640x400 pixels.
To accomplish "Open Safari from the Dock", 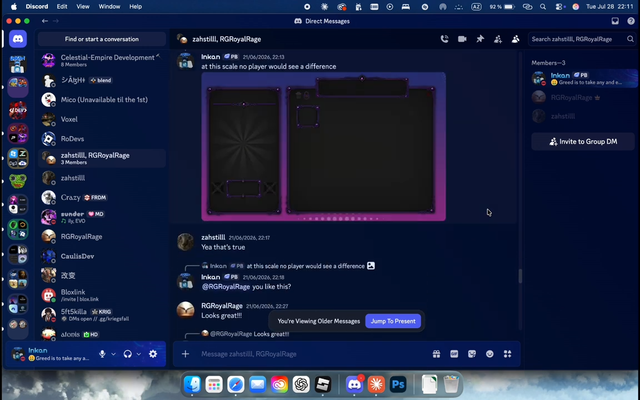I will [x=236, y=384].
